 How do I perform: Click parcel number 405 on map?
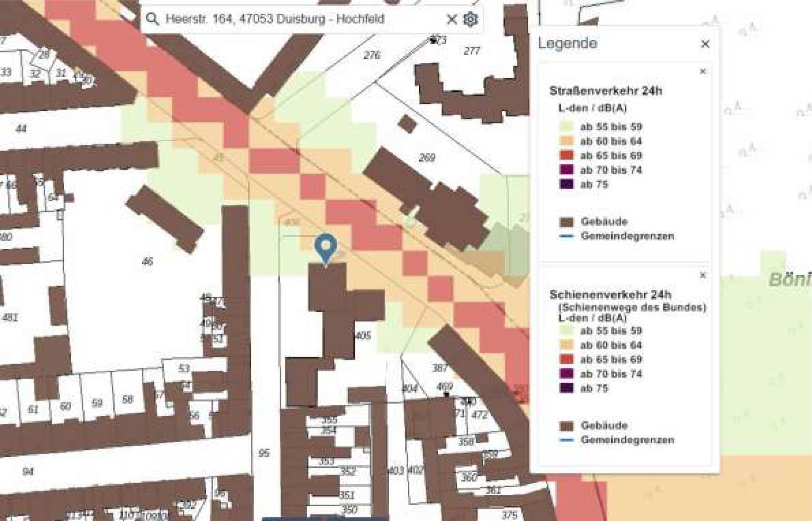point(363,336)
